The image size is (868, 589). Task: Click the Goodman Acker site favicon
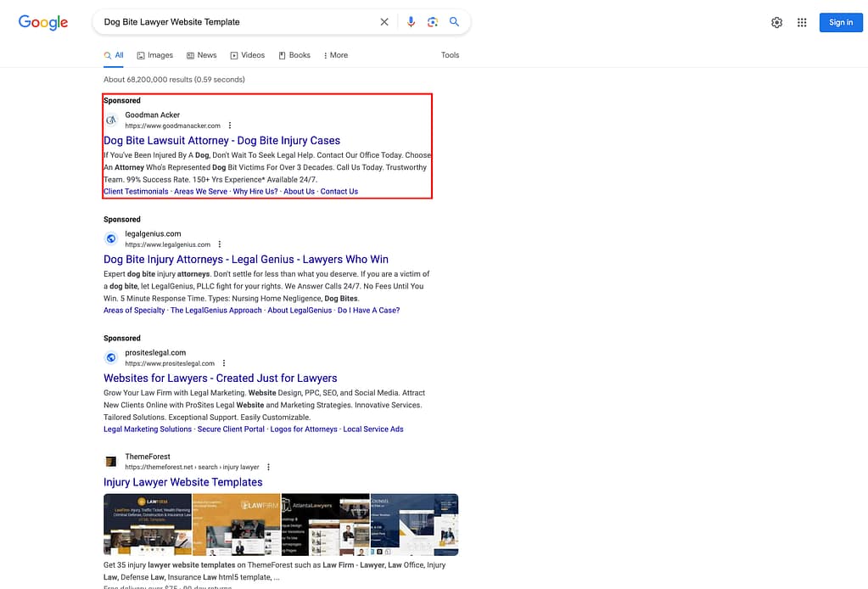click(111, 121)
